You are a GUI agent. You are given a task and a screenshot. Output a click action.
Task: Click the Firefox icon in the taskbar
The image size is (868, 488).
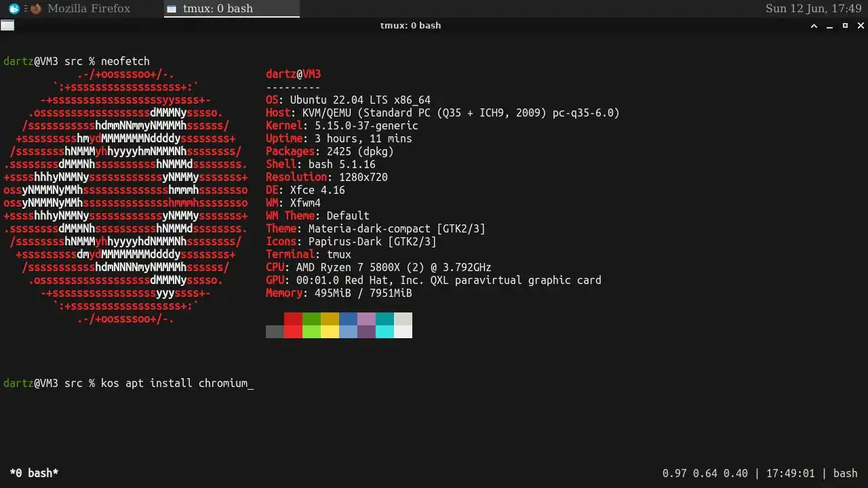(35, 9)
